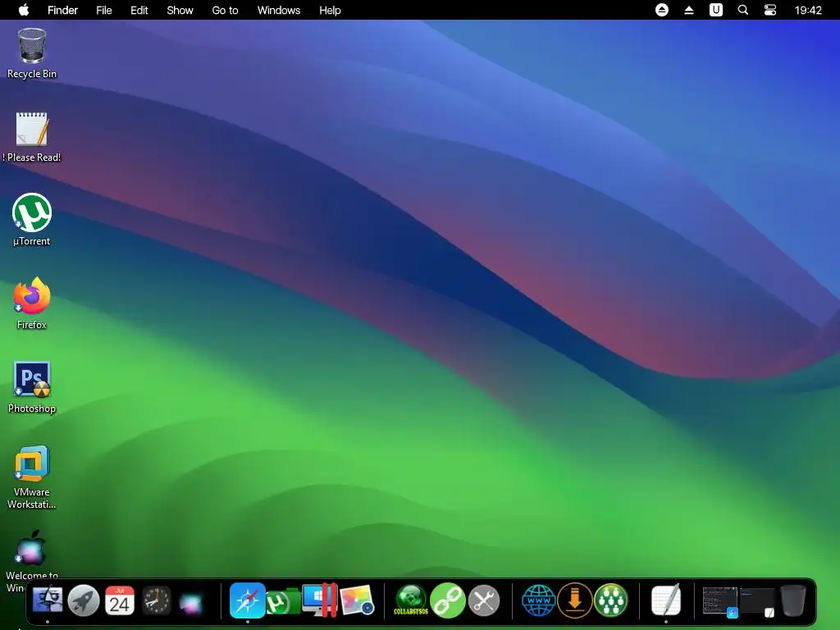
Task: Open the second minimized window thumbnail in dock
Action: point(757,602)
